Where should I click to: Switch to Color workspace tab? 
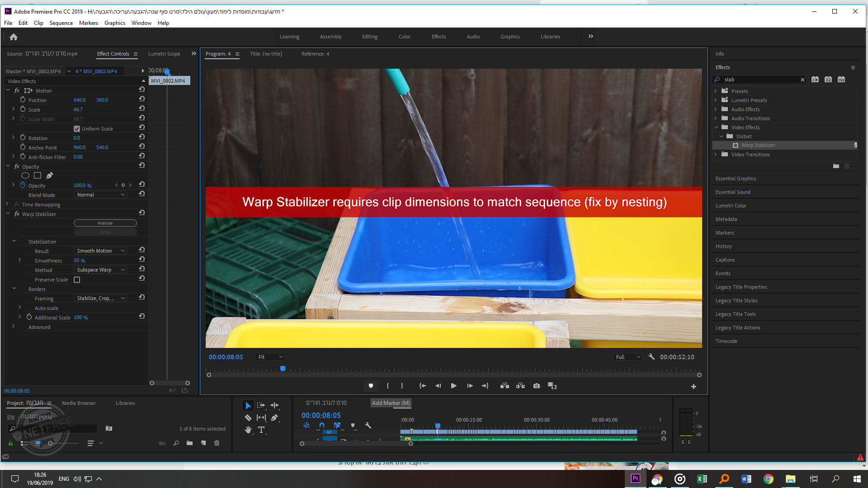tap(404, 37)
